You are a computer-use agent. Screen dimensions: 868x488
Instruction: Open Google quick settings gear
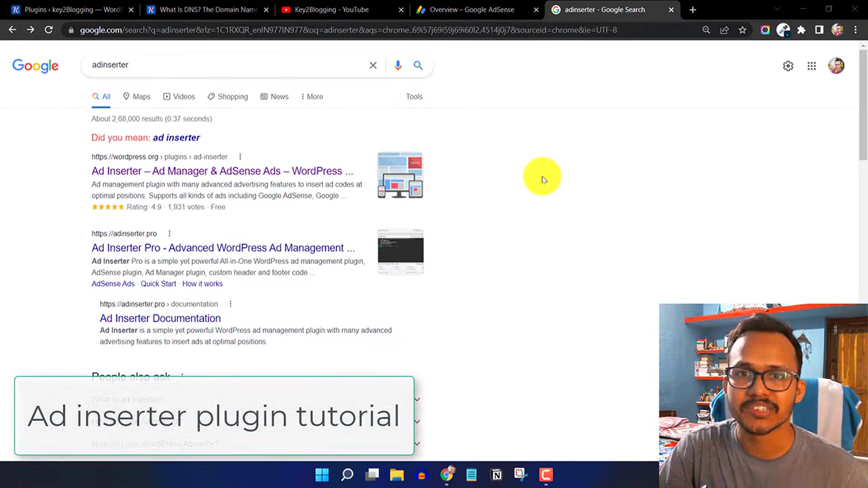click(x=788, y=66)
